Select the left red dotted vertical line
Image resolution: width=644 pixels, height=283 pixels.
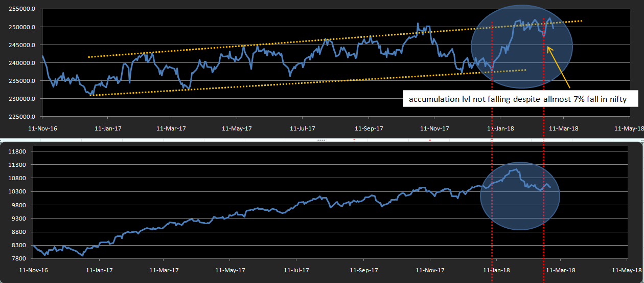(492, 154)
